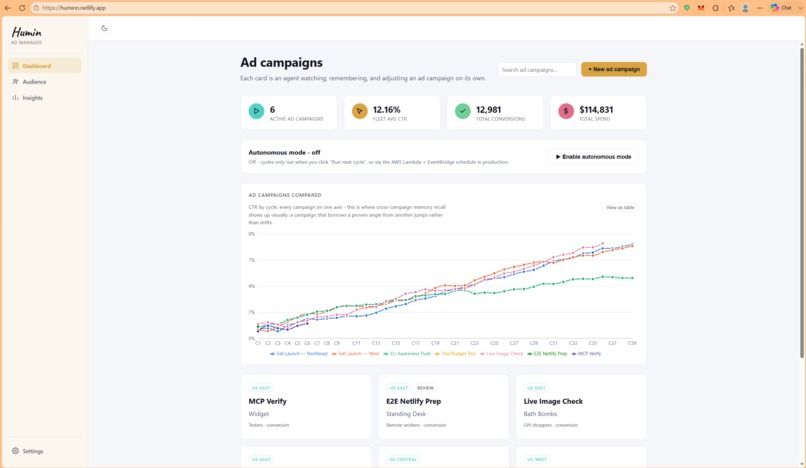Click the fleet avg CTR cursor icon

pos(359,111)
